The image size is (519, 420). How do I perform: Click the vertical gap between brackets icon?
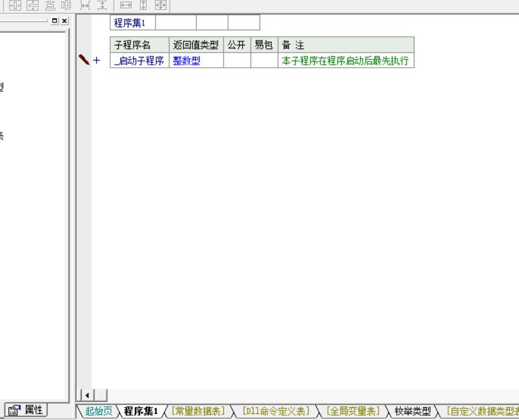[103, 5]
